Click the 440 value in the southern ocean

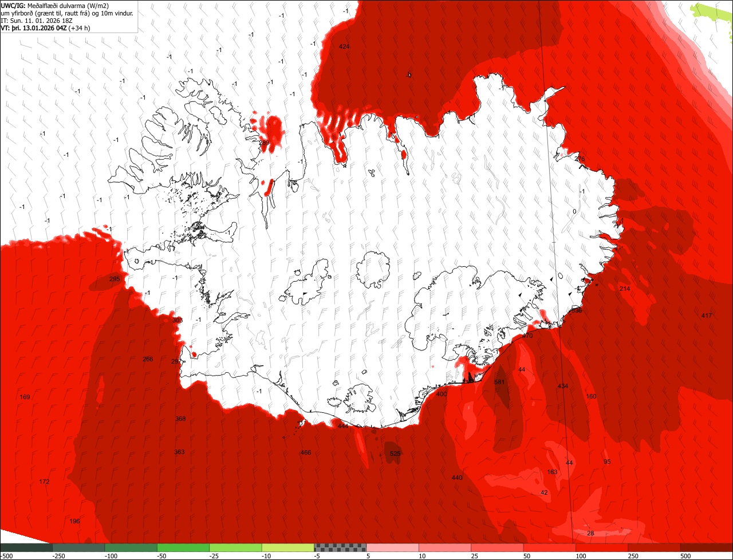coord(457,478)
